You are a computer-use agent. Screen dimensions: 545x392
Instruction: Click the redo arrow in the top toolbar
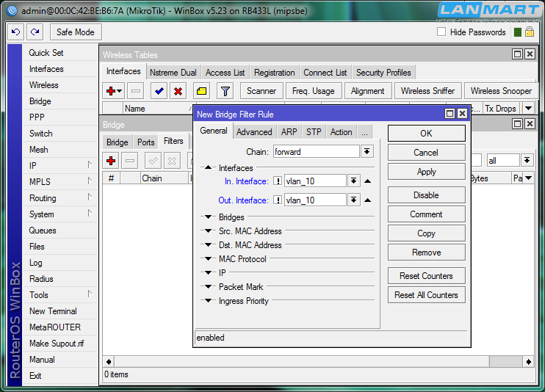click(x=35, y=32)
